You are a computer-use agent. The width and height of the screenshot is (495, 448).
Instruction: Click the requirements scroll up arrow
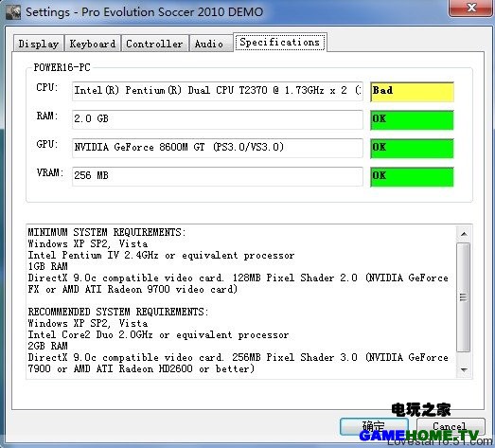coord(464,234)
